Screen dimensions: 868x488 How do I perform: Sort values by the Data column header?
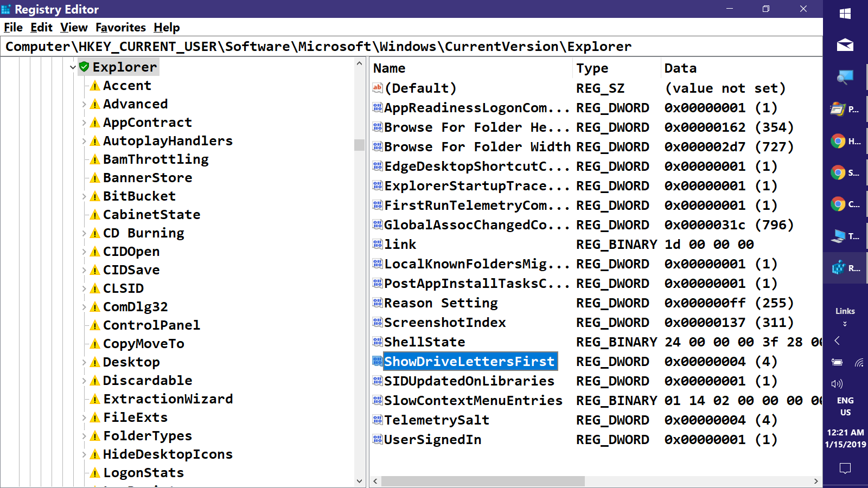click(x=742, y=68)
